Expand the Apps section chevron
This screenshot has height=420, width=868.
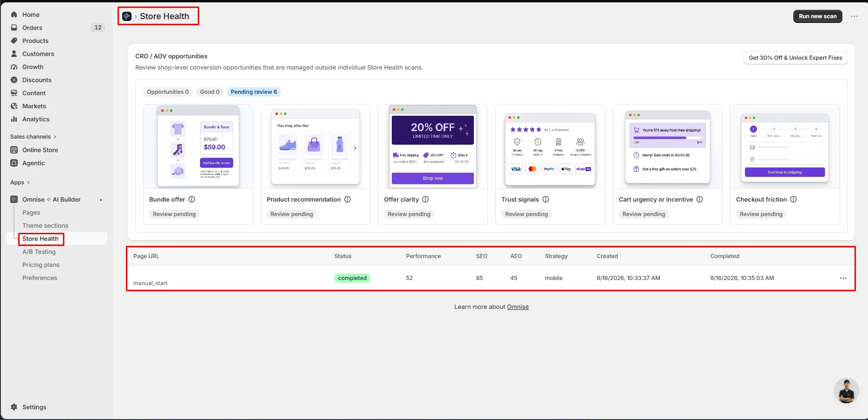[x=28, y=182]
